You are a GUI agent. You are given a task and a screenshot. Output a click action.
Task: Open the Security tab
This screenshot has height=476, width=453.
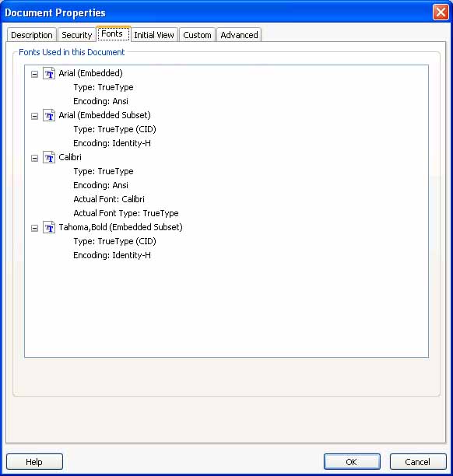[76, 35]
